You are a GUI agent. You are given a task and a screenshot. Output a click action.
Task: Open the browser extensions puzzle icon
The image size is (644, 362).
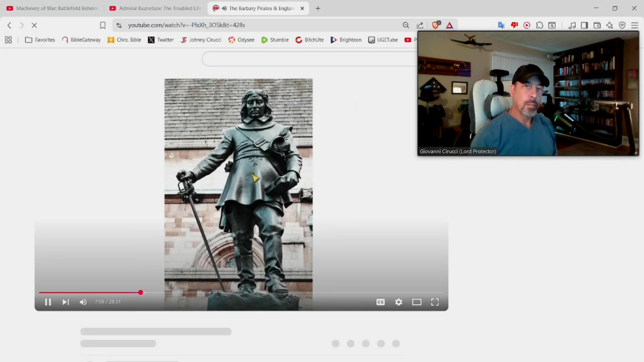click(x=539, y=25)
